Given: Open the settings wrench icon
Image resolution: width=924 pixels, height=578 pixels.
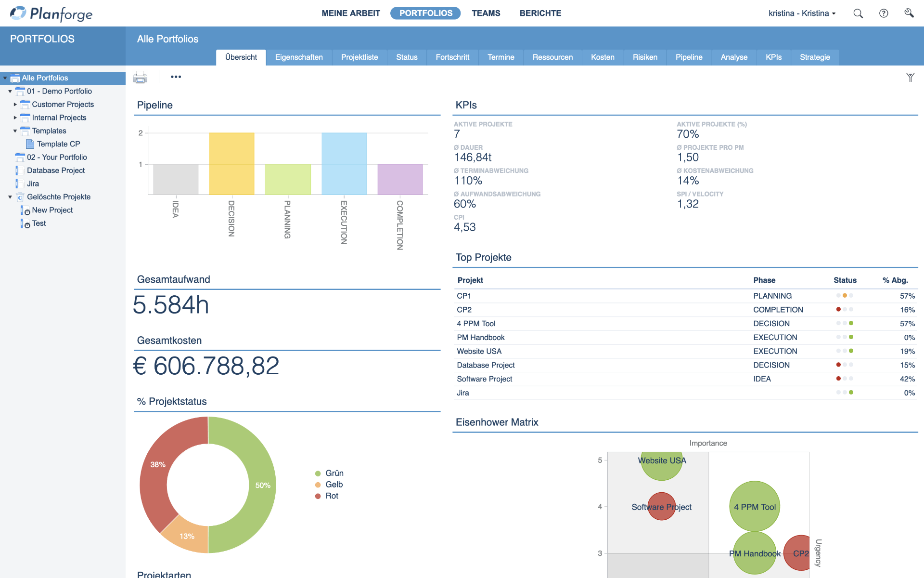Looking at the screenshot, I should pos(909,13).
